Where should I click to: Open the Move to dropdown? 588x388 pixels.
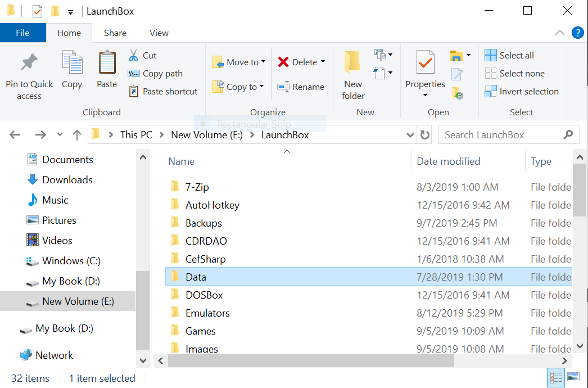(x=239, y=62)
